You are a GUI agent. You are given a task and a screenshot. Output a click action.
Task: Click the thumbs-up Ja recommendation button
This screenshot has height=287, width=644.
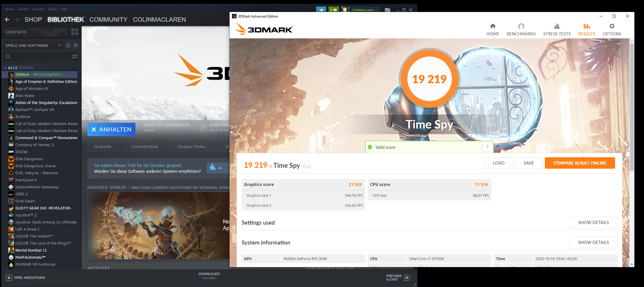click(218, 168)
